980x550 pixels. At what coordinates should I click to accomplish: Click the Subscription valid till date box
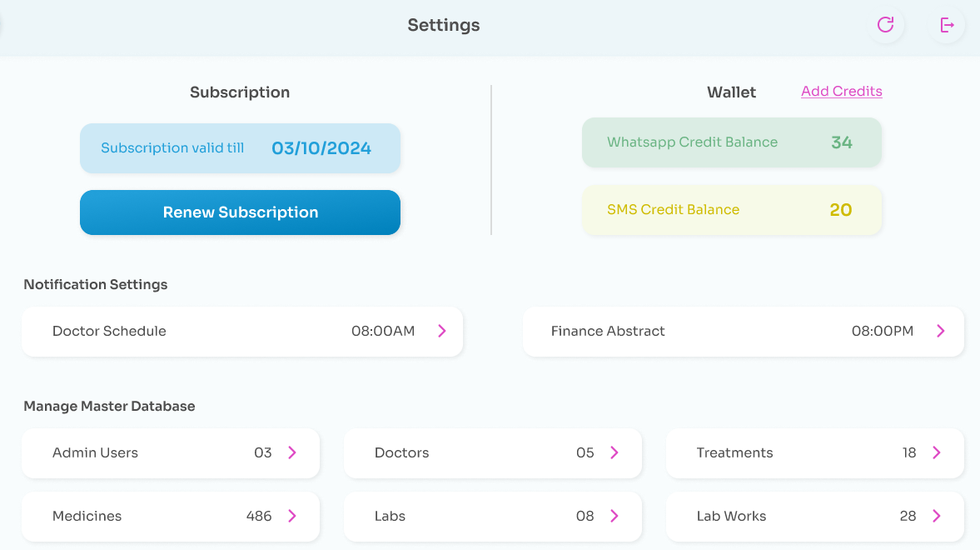(x=240, y=148)
